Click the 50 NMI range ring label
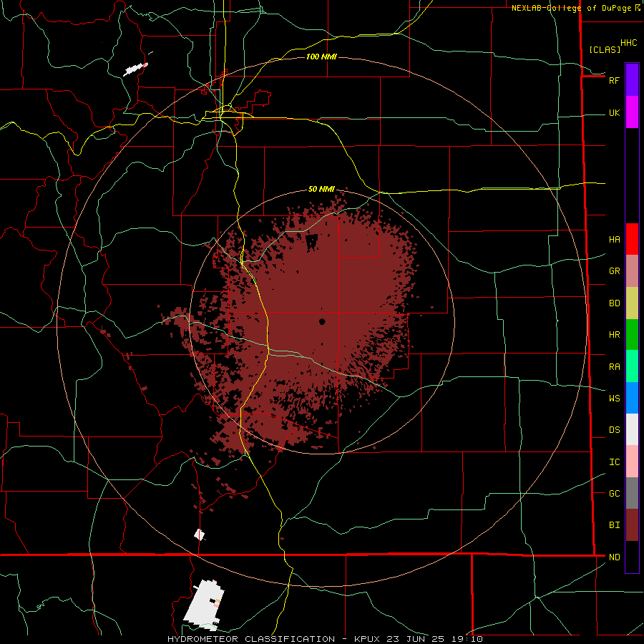Screen dimensions: 644x644 click(x=321, y=189)
